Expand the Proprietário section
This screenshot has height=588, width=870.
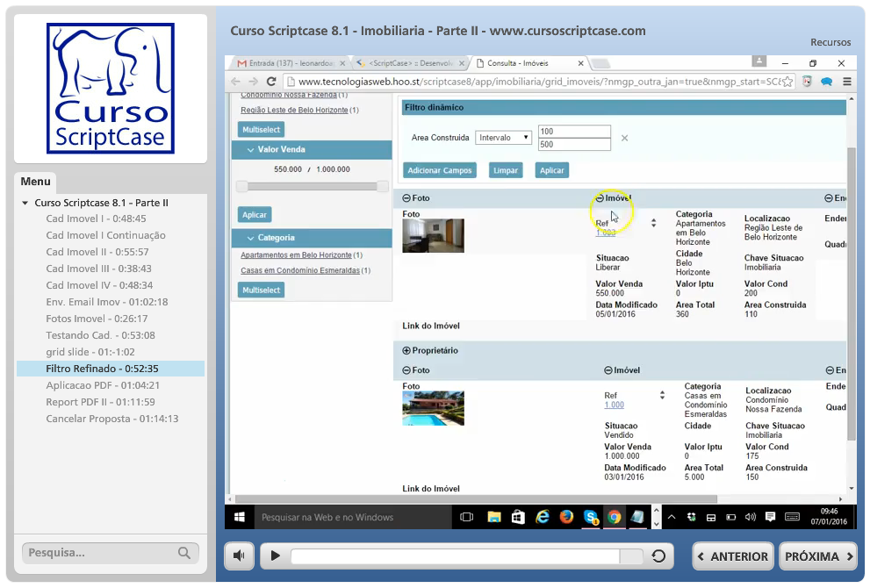(x=406, y=350)
